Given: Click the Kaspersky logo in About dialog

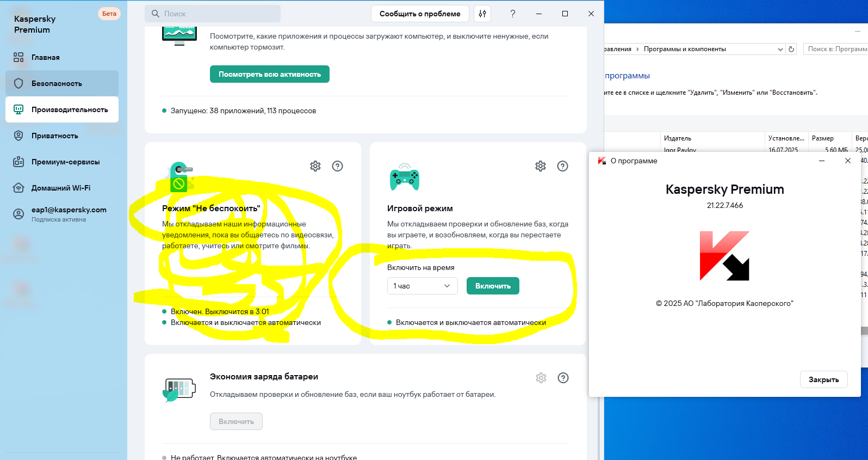Looking at the screenshot, I should tap(724, 256).
